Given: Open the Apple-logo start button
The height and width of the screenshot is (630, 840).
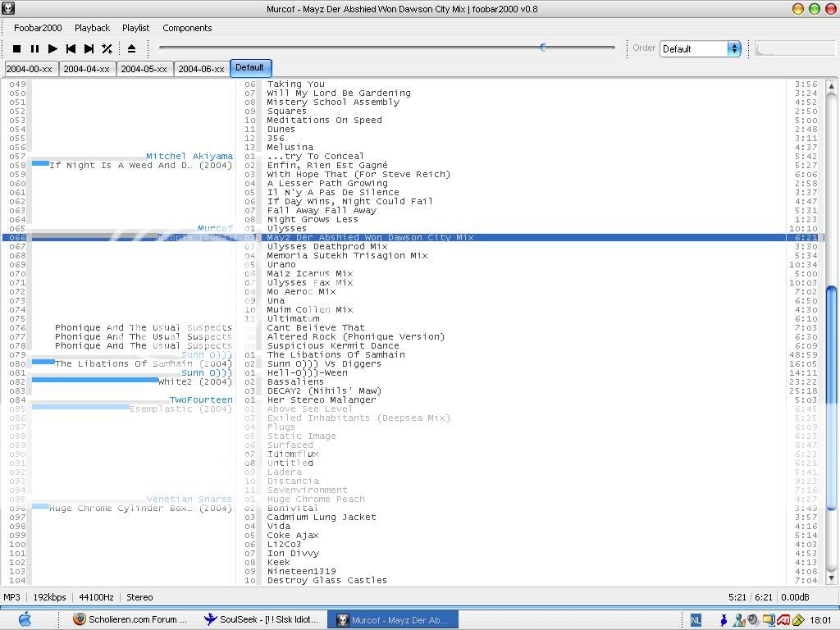Looking at the screenshot, I should (x=25, y=619).
